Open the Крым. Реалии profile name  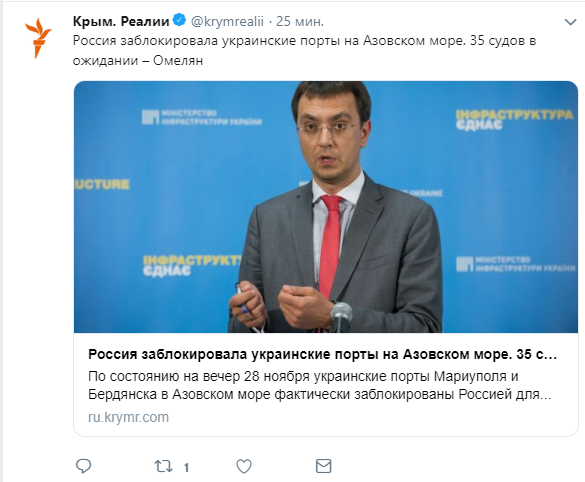[x=121, y=21]
